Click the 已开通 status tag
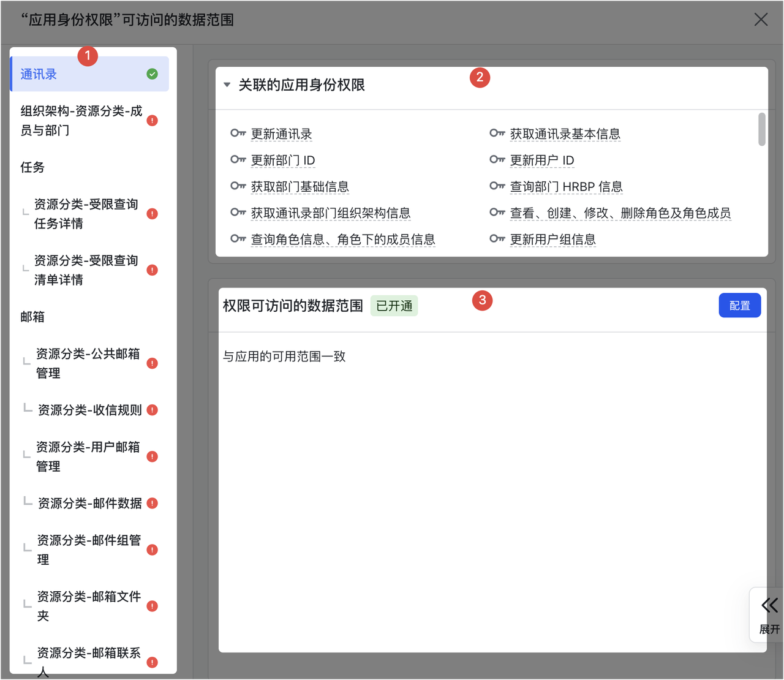This screenshot has width=784, height=680. (394, 306)
